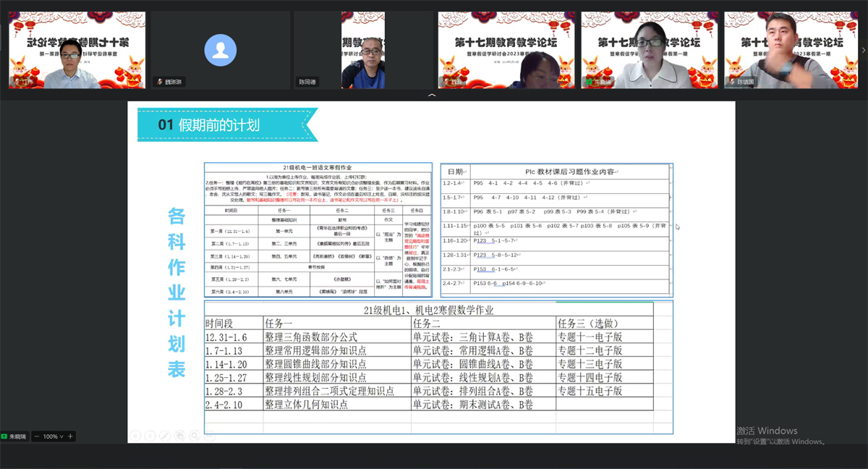Image resolution: width=868 pixels, height=469 pixels.
Task: Select the pen annotation tool on the slide
Action: [164, 436]
